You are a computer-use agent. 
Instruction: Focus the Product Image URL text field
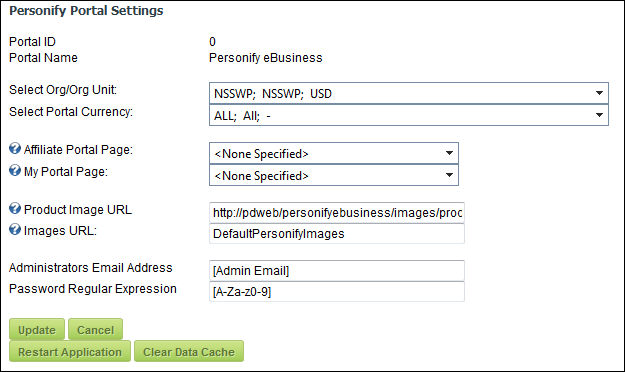tap(337, 213)
